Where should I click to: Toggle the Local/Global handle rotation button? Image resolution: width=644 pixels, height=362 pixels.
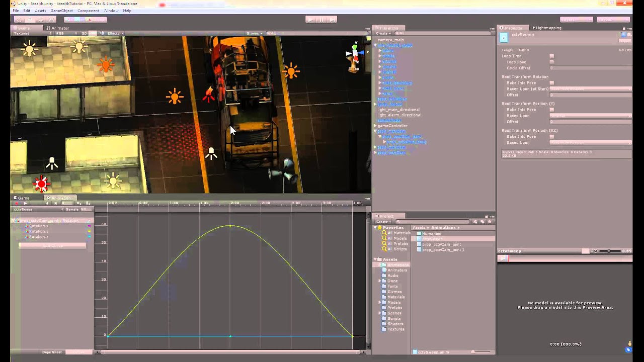point(97,20)
